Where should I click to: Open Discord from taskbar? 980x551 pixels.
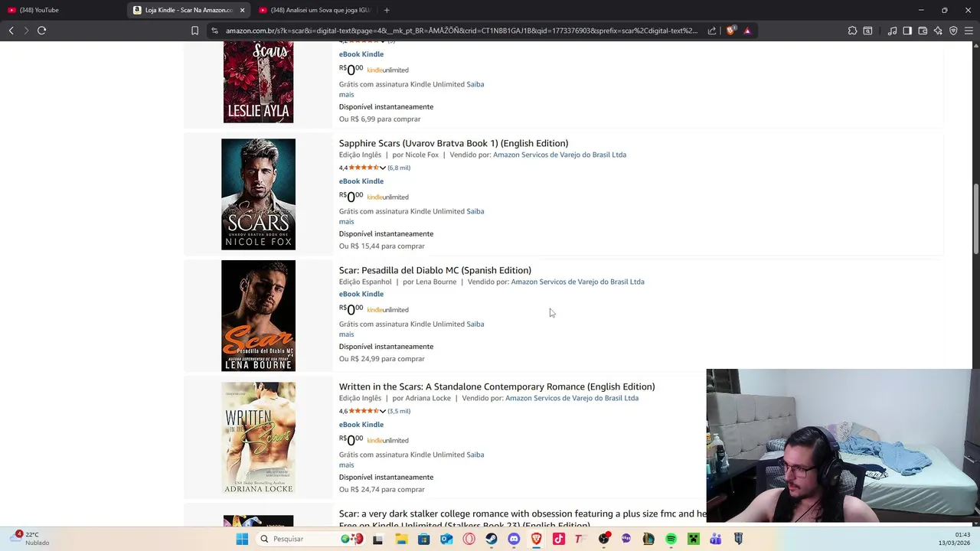pos(514,539)
